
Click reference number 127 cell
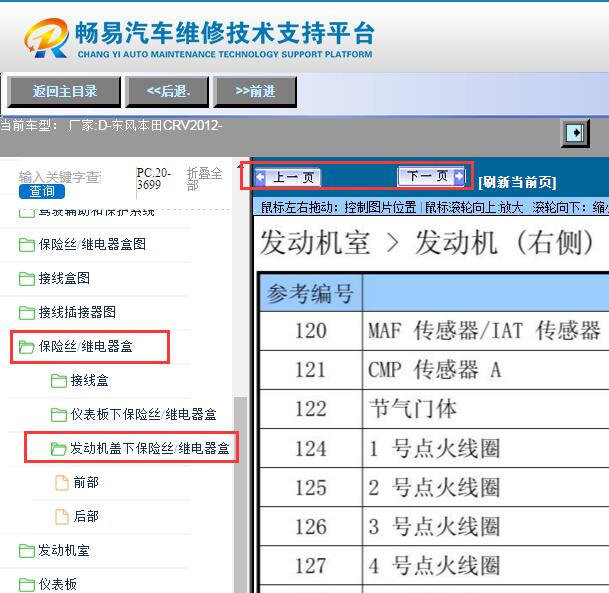[311, 566]
